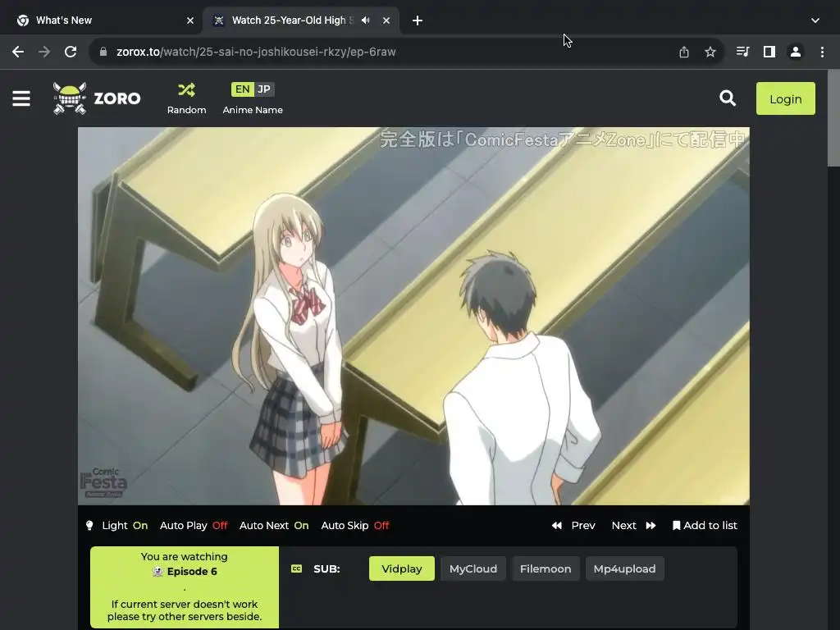Click the Episode 6 text
840x630 pixels.
coord(192,572)
